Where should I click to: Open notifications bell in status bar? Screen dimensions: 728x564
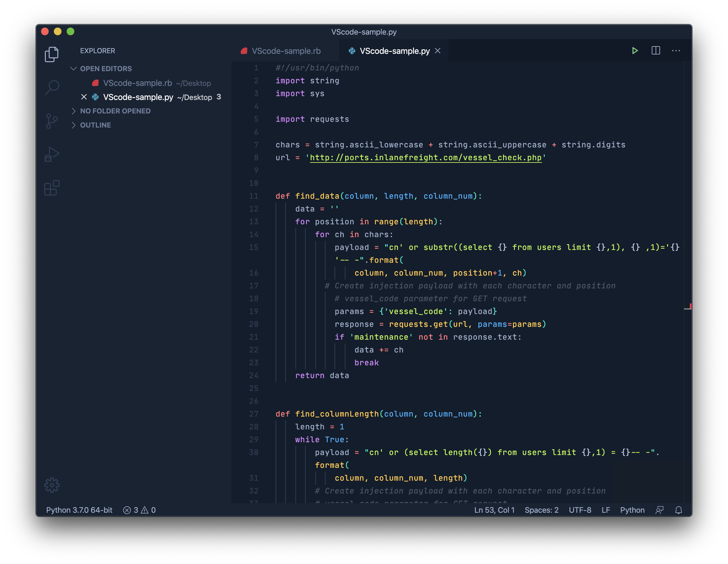tap(678, 510)
